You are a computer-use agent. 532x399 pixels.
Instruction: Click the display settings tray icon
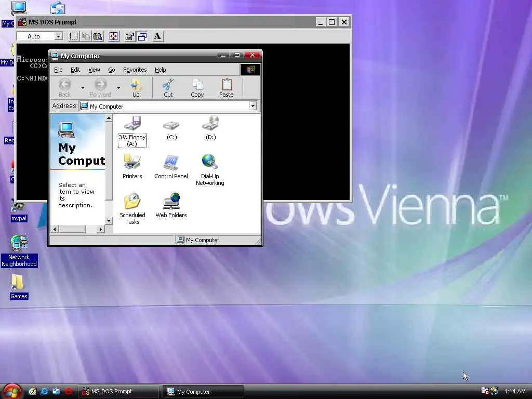click(485, 391)
